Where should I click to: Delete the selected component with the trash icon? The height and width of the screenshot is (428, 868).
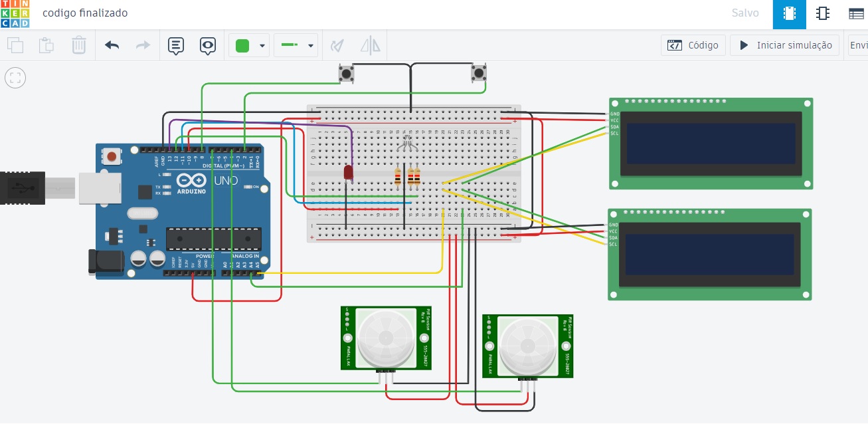click(79, 45)
